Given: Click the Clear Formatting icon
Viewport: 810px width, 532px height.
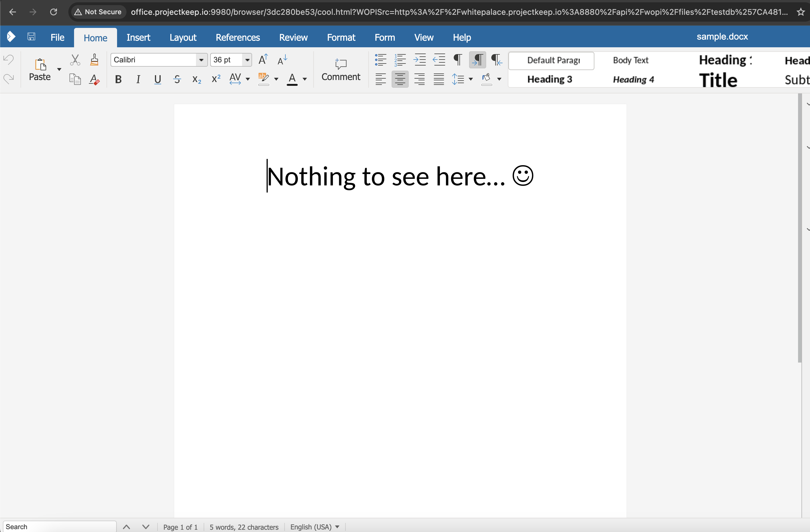Looking at the screenshot, I should pos(94,80).
